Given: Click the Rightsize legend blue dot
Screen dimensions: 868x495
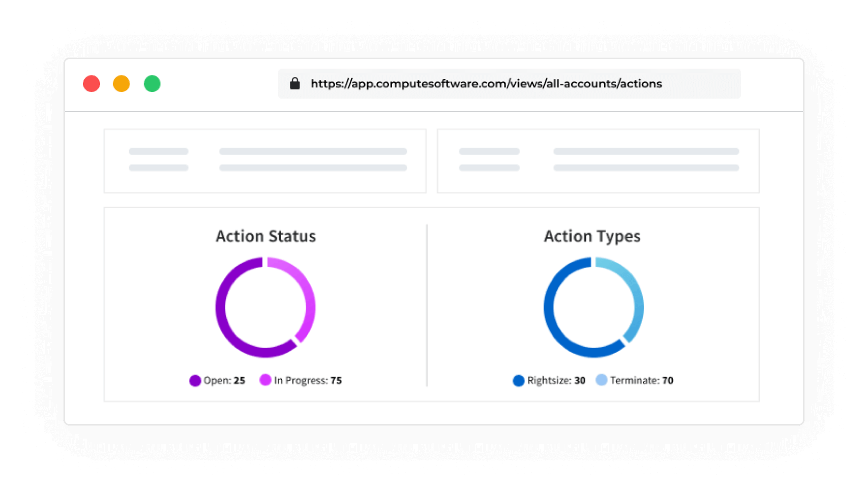Looking at the screenshot, I should pyautogui.click(x=519, y=381).
